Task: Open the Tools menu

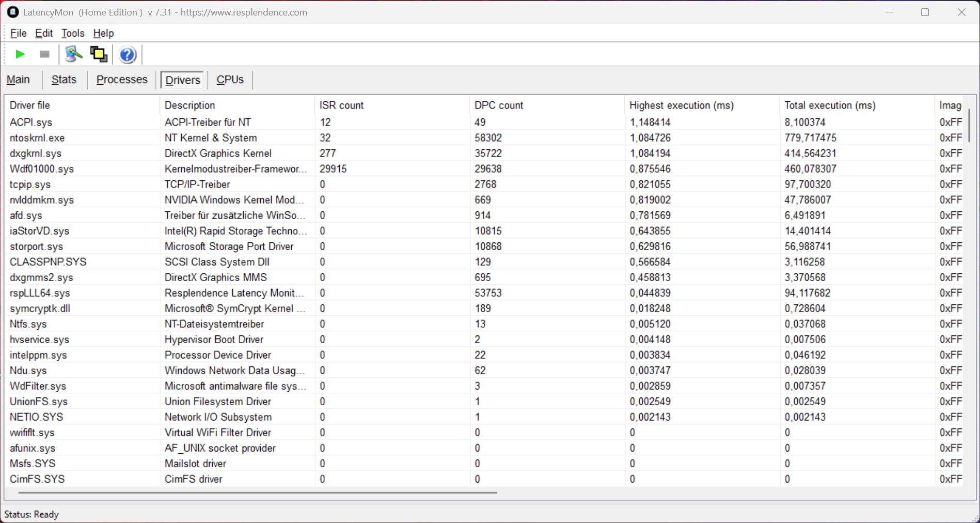Action: tap(73, 33)
